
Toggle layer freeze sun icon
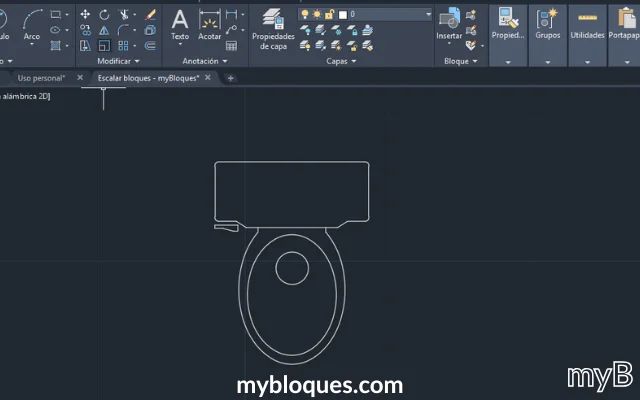click(316, 15)
